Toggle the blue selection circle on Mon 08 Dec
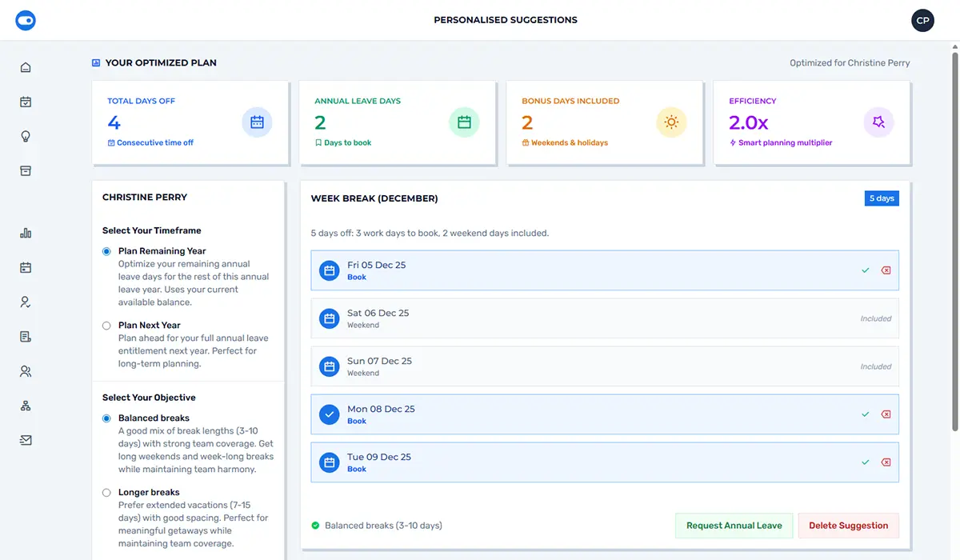The height and width of the screenshot is (560, 960). pyautogui.click(x=329, y=414)
